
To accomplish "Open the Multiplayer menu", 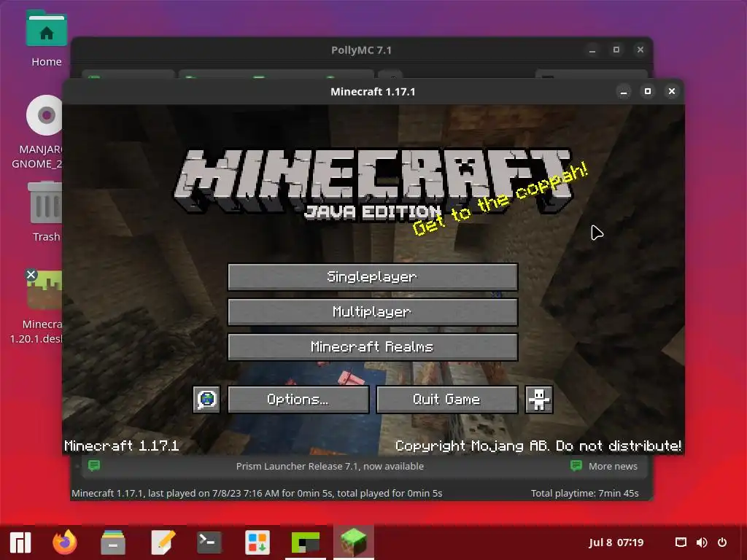I will click(x=373, y=312).
